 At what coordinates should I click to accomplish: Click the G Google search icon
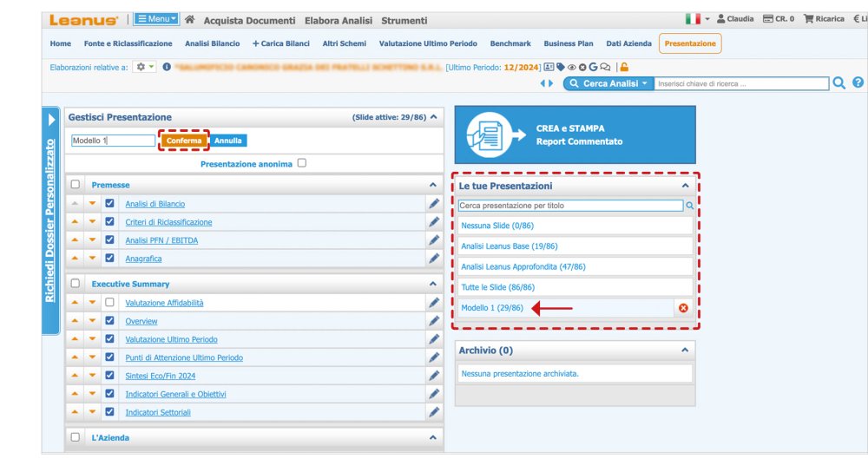click(x=593, y=67)
